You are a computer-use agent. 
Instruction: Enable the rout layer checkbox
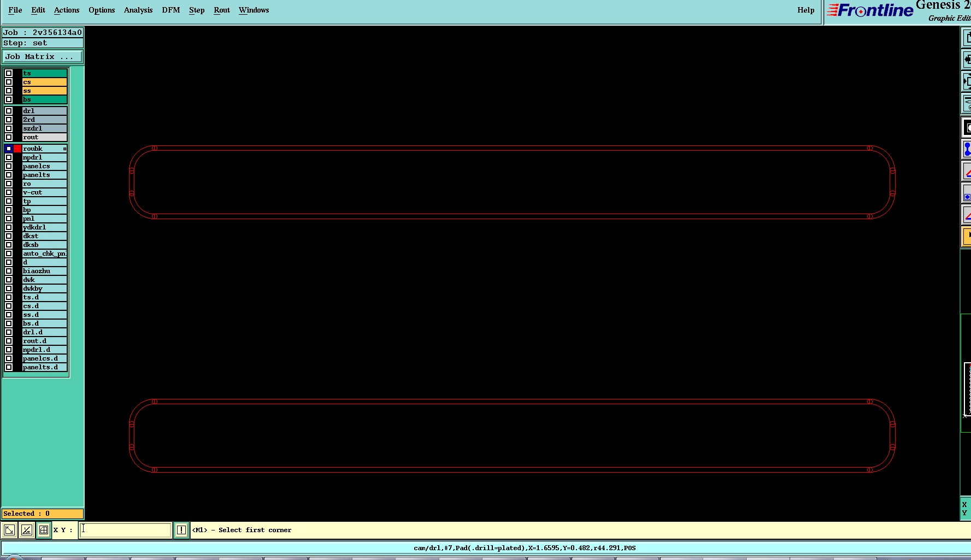(9, 137)
